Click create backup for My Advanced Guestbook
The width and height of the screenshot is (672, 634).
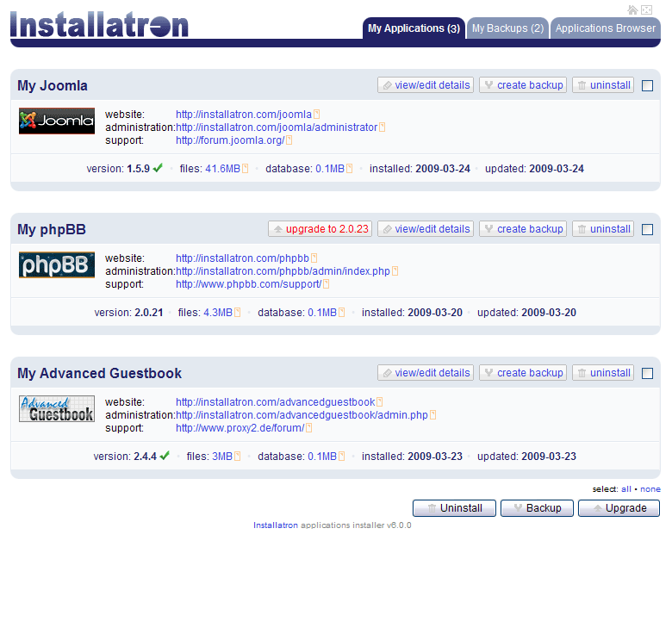click(523, 373)
